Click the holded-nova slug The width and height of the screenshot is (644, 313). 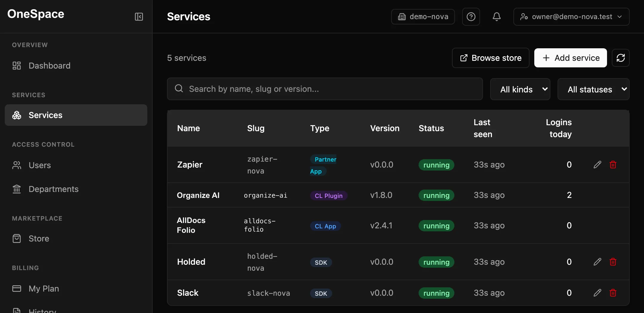(x=262, y=262)
